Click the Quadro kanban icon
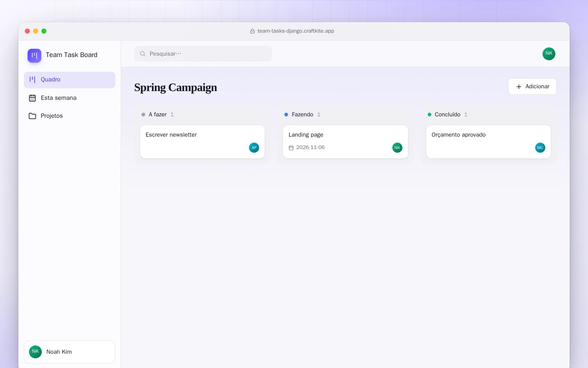Image resolution: width=588 pixels, height=368 pixels. 32,80
